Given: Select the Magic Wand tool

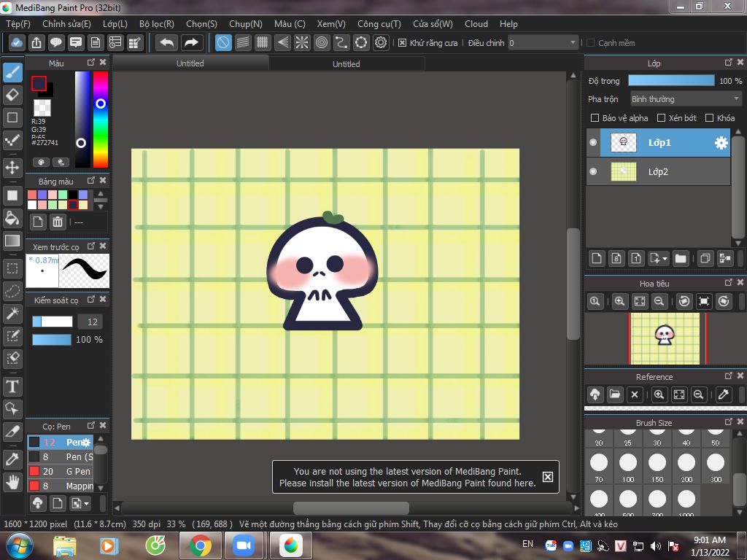Looking at the screenshot, I should point(12,314).
